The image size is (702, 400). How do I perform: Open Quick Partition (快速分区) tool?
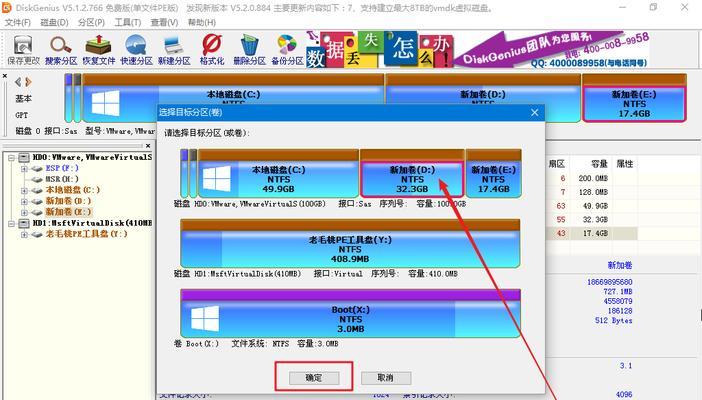(x=136, y=50)
